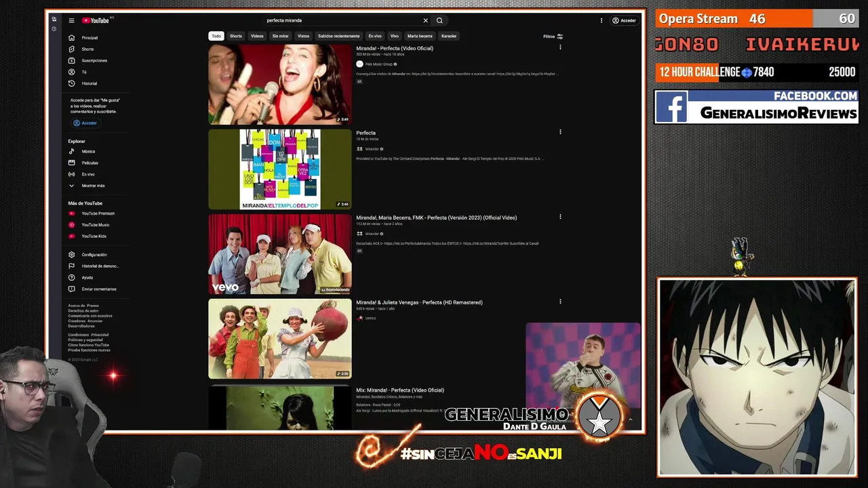
Task: Select the Videos filter chip
Action: (x=257, y=36)
